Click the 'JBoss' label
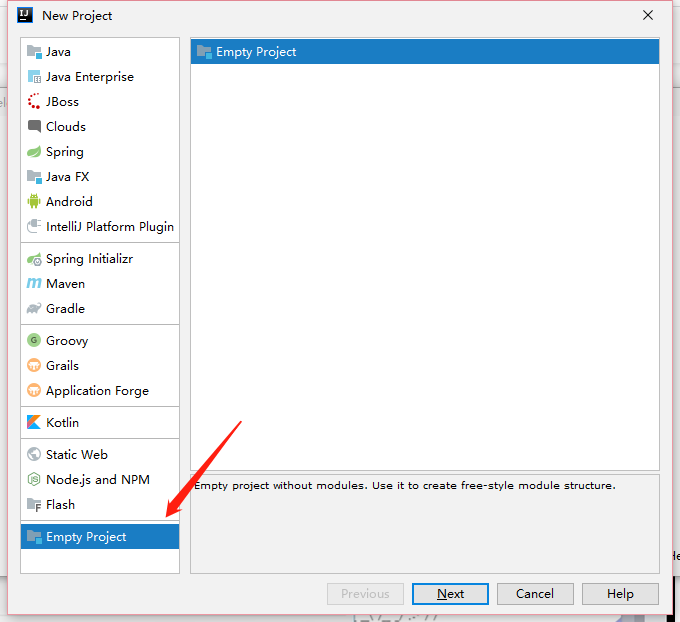This screenshot has height=622, width=680. [62, 101]
